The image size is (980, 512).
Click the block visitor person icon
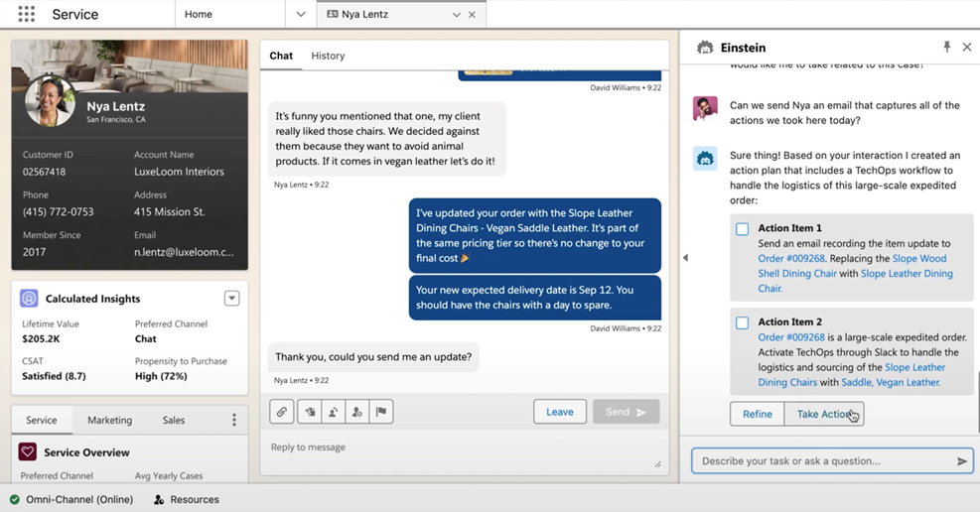356,412
